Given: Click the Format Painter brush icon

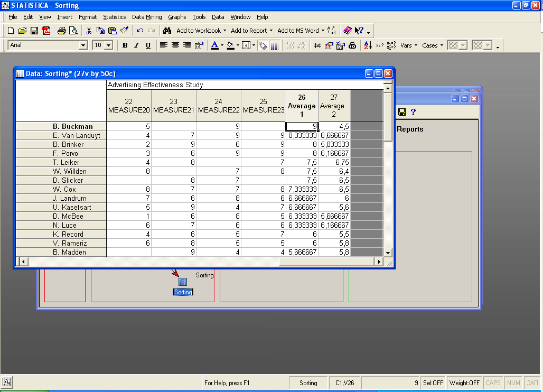Looking at the screenshot, I should (x=124, y=31).
